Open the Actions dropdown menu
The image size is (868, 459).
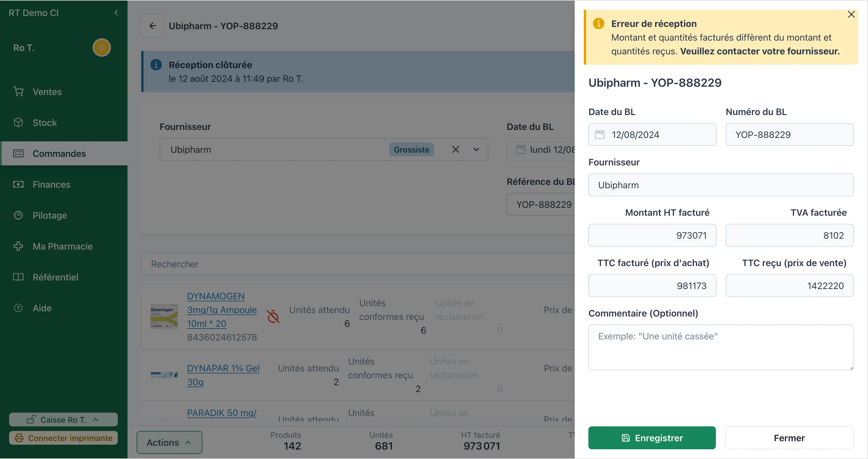point(169,442)
